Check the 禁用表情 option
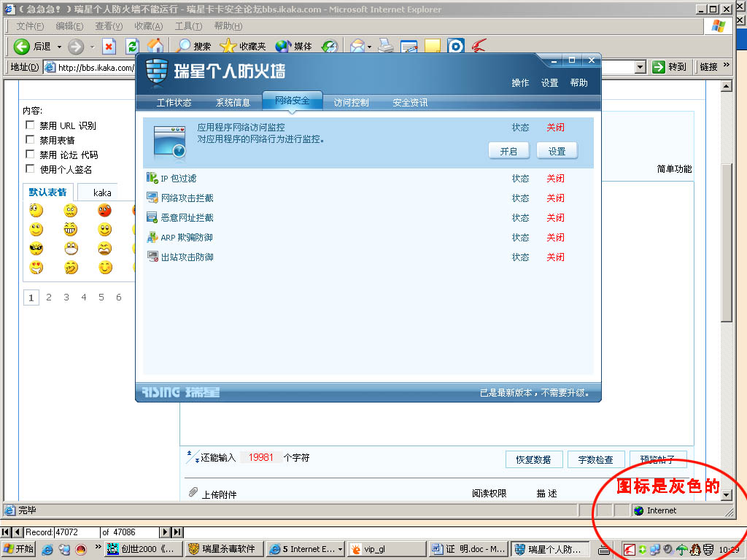Screen dimensions: 747x560 tap(30, 139)
